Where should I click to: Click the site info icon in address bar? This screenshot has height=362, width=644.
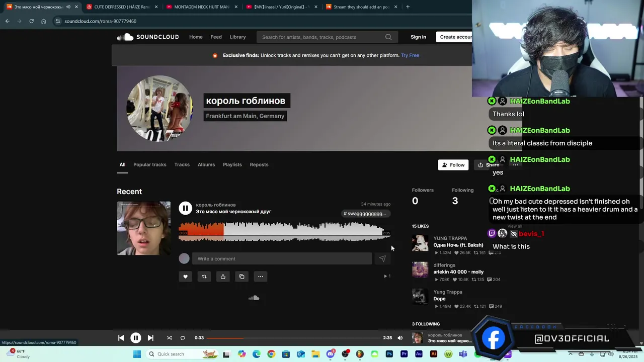58,21
